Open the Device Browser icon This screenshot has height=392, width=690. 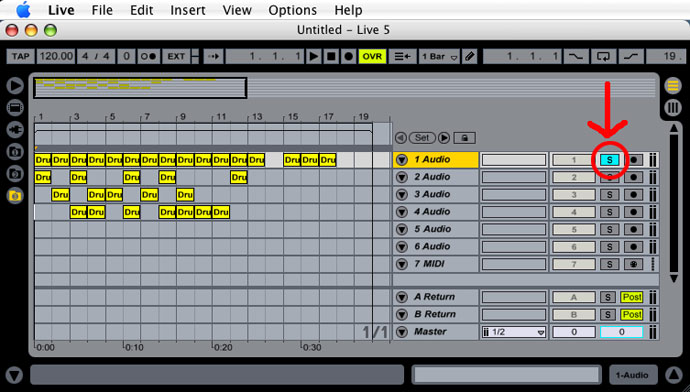click(x=15, y=108)
